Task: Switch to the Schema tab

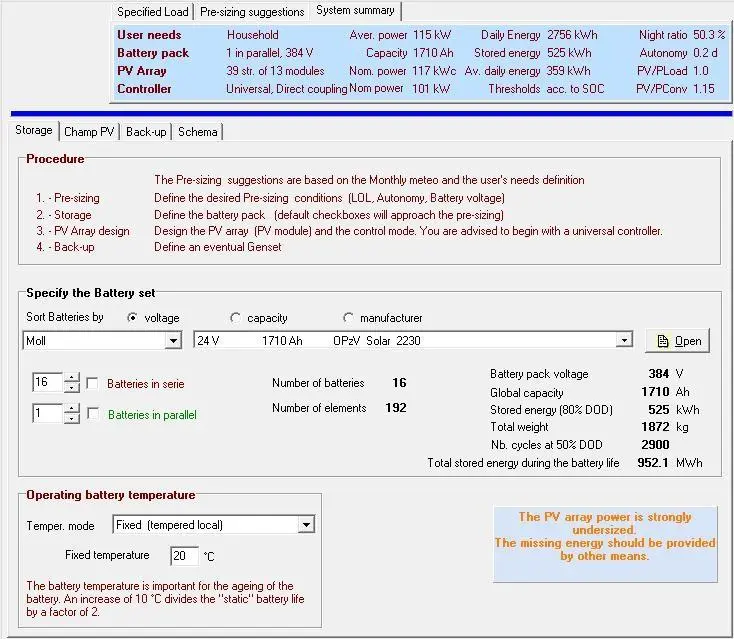Action: click(x=198, y=132)
